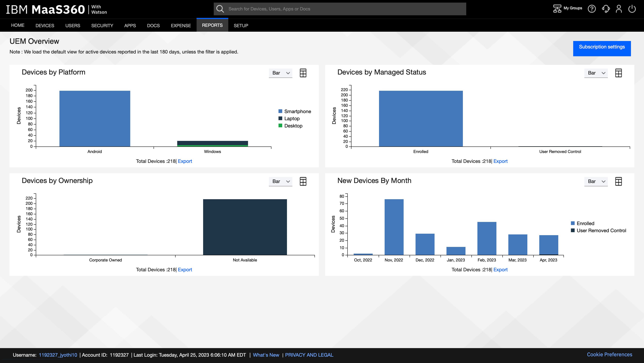Click Account ID 1192327 text
Viewport: 644px width, 363px height.
(x=105, y=355)
